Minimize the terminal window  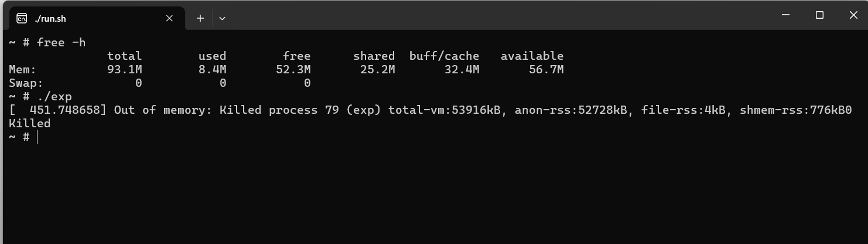pyautogui.click(x=786, y=15)
